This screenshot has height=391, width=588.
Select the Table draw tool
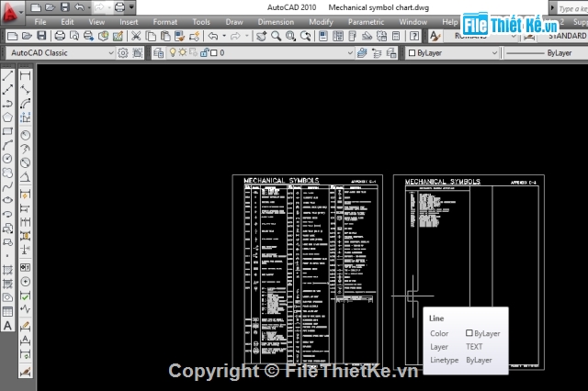[x=8, y=311]
